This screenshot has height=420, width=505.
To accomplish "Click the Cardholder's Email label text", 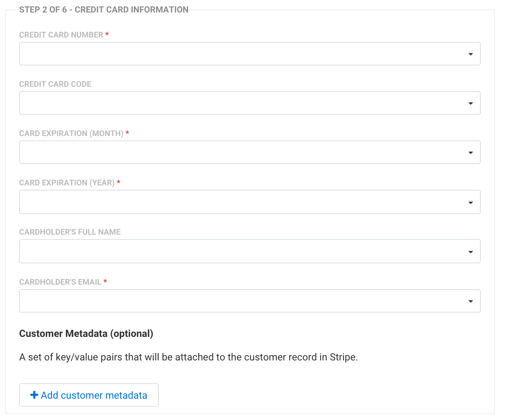I will (60, 282).
